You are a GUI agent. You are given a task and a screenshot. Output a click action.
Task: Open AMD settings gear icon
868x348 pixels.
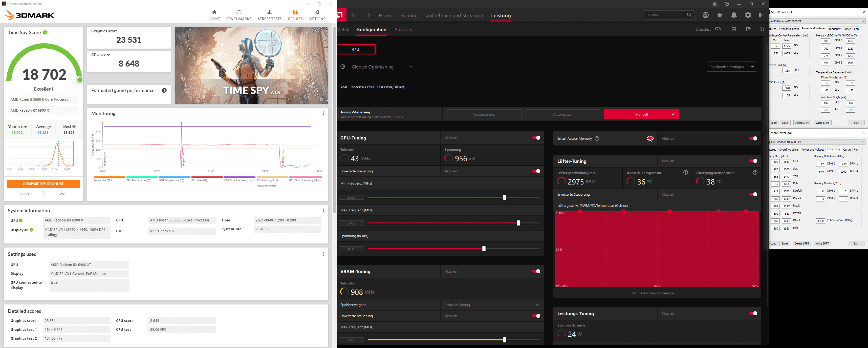(x=748, y=15)
